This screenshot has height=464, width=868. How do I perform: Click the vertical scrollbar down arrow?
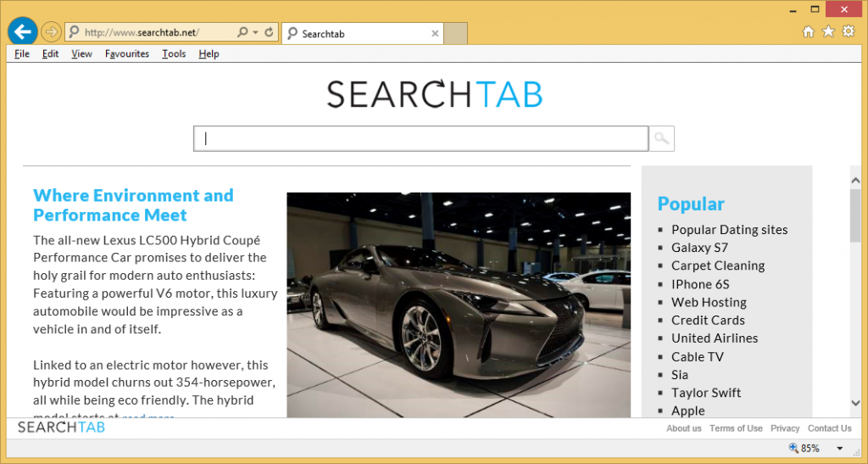[x=855, y=403]
